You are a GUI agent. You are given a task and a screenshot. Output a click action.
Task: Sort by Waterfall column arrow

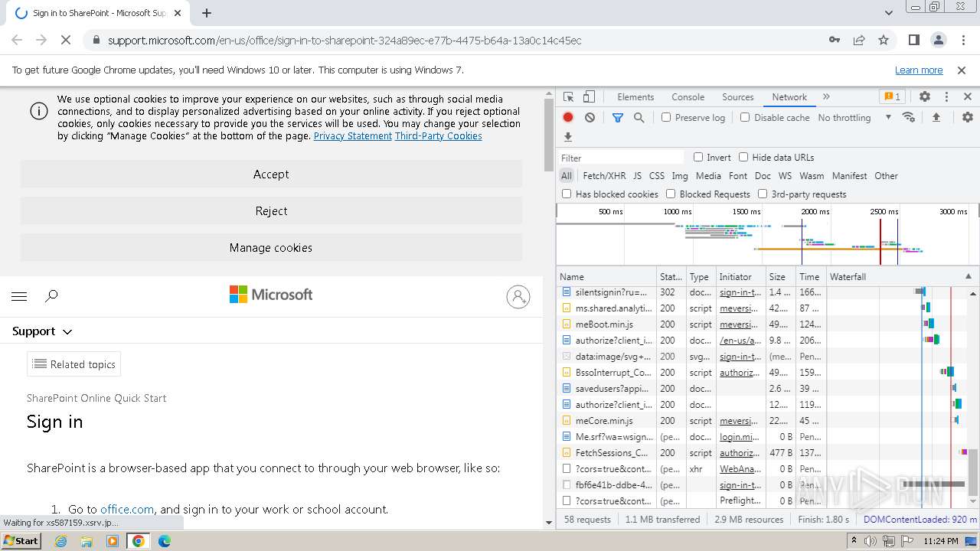(x=968, y=276)
